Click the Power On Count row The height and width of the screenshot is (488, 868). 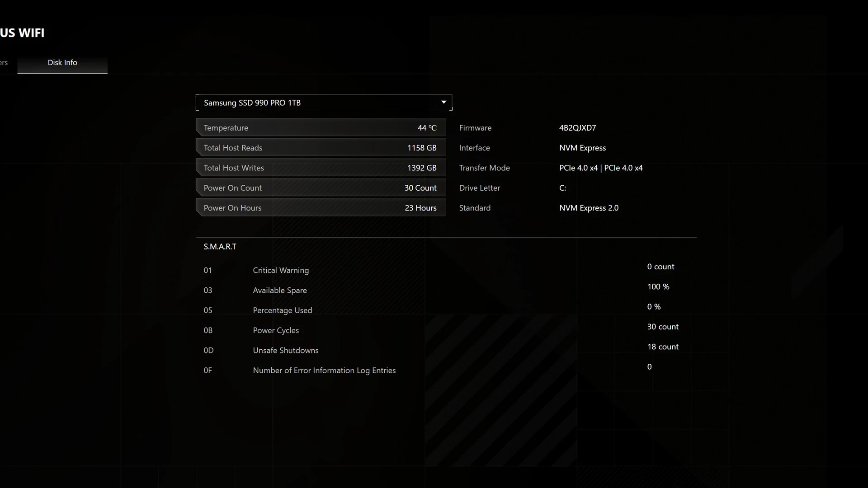tap(321, 188)
